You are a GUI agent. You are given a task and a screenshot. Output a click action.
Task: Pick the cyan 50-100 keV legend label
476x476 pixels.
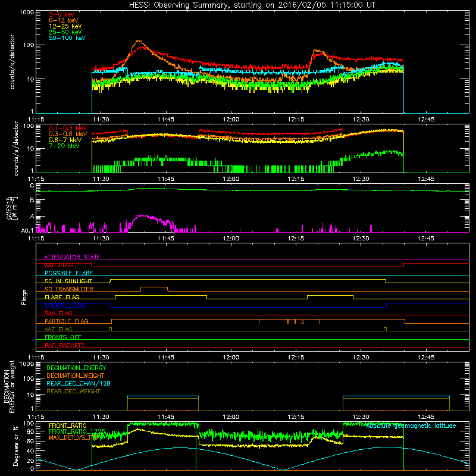(67, 38)
